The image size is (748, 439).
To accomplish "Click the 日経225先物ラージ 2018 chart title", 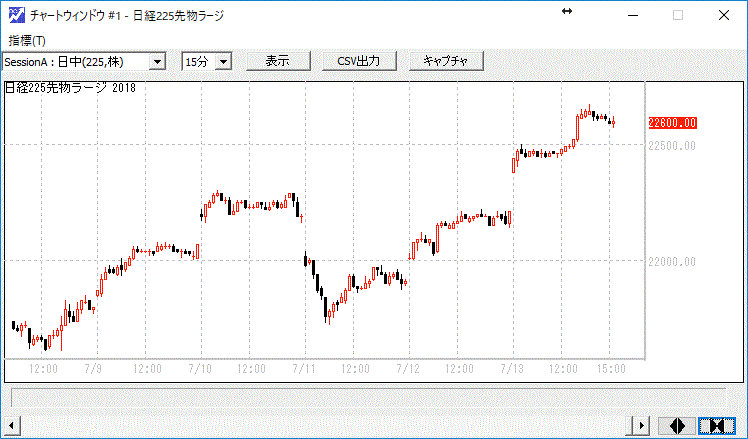I will point(71,88).
